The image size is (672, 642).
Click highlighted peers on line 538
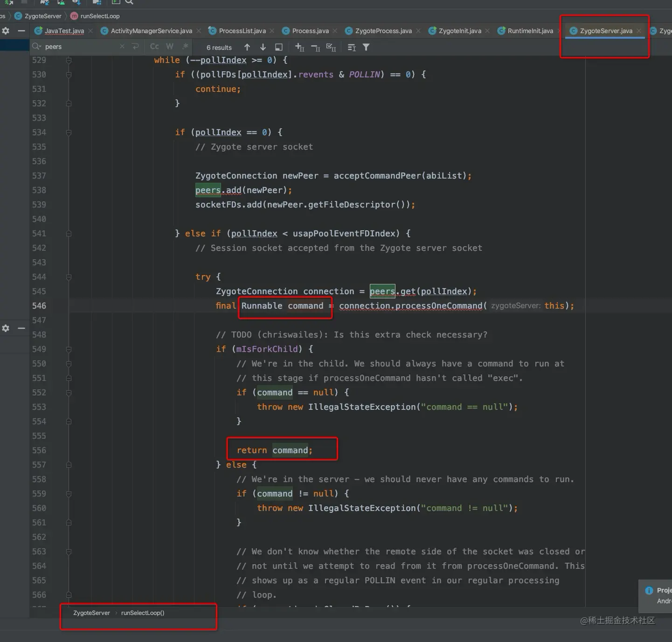click(208, 190)
